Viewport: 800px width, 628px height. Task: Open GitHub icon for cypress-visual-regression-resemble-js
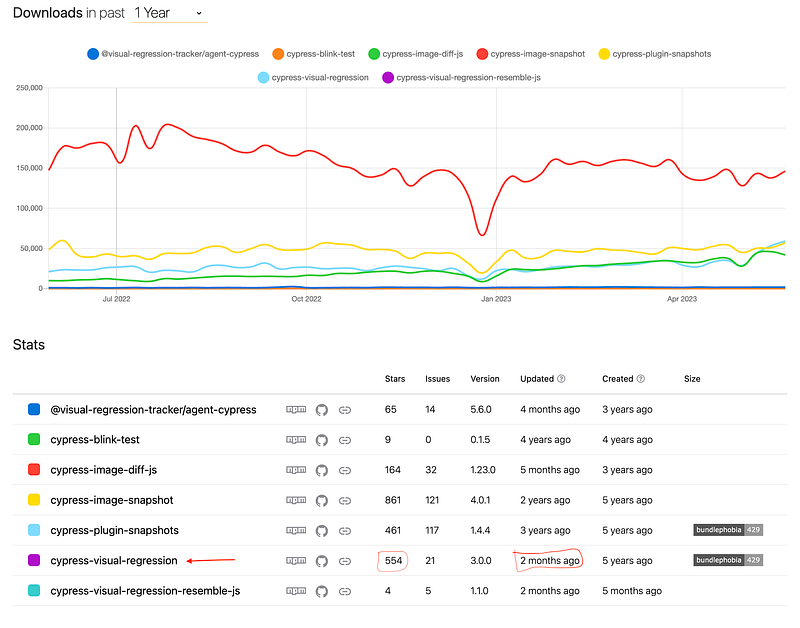tap(321, 591)
